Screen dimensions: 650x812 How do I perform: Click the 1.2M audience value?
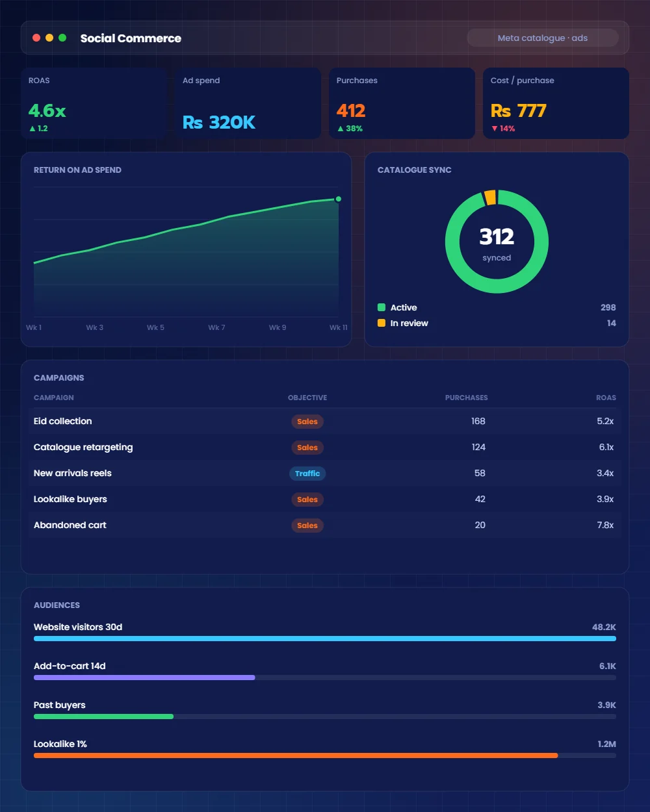606,744
